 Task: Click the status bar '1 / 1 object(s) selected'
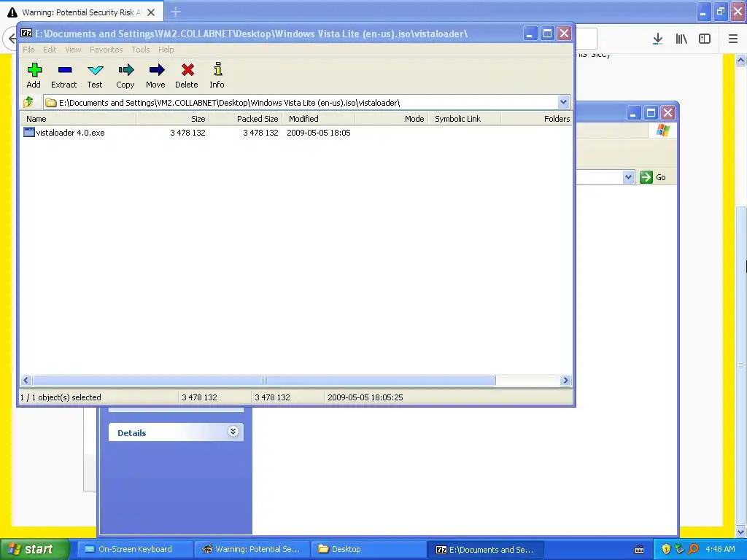pos(61,397)
